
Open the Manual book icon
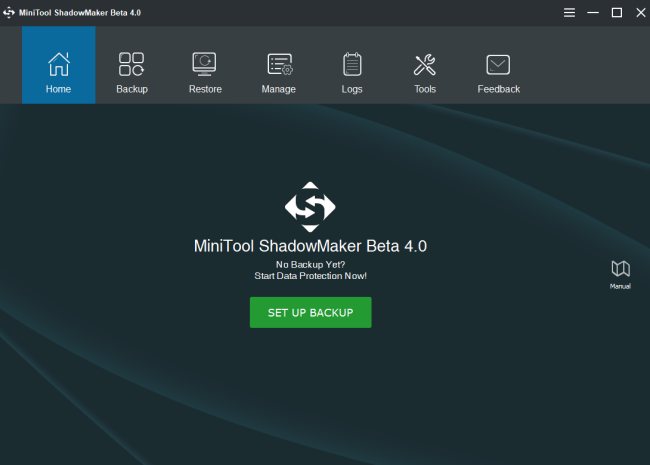pos(620,274)
